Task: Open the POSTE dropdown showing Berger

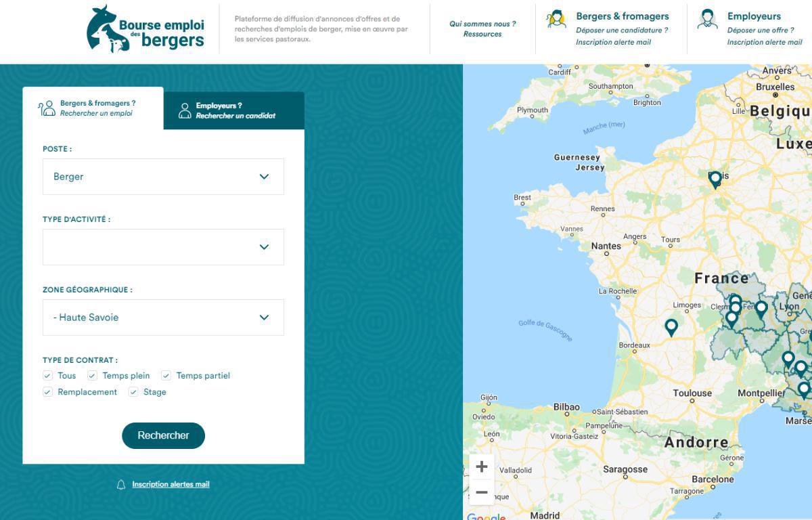Action: point(163,176)
